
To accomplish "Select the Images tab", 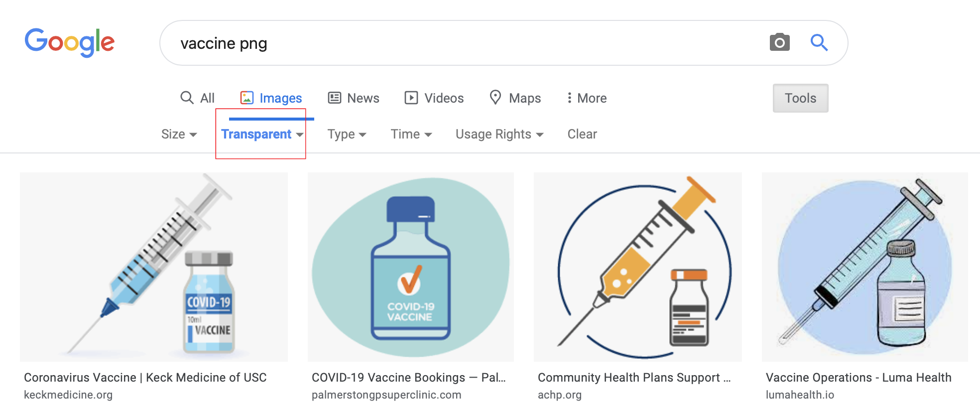I will (271, 98).
